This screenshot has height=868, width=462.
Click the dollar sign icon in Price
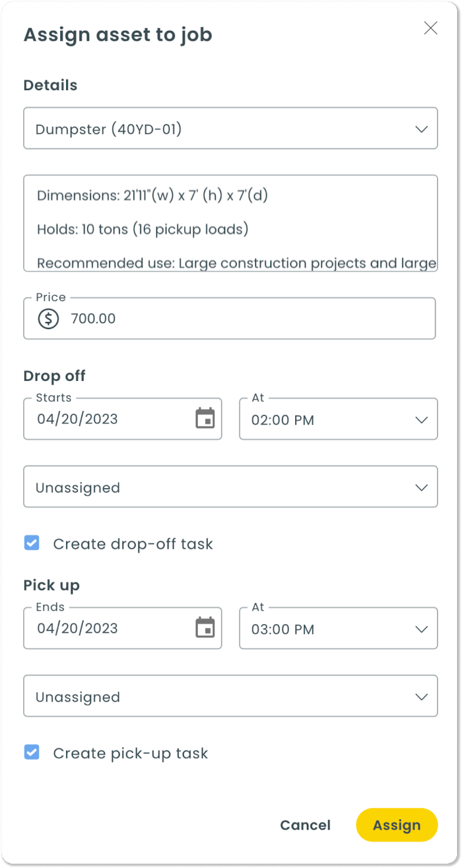click(x=48, y=318)
